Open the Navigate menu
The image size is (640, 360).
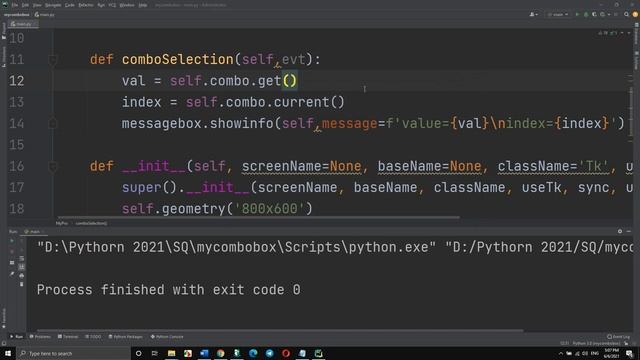[x=53, y=5]
